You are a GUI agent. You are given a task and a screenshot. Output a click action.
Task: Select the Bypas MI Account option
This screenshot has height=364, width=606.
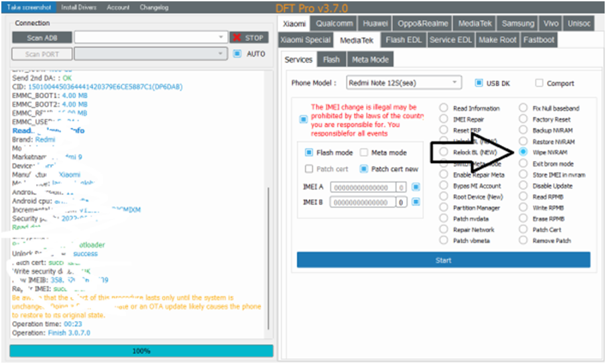(444, 186)
